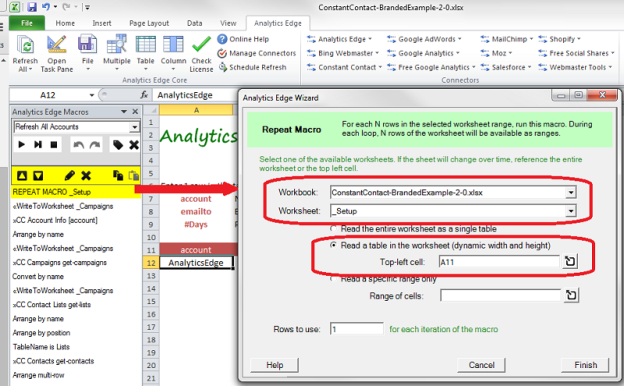The height and width of the screenshot is (386, 624).
Task: Open the File tab
Action: click(x=27, y=23)
